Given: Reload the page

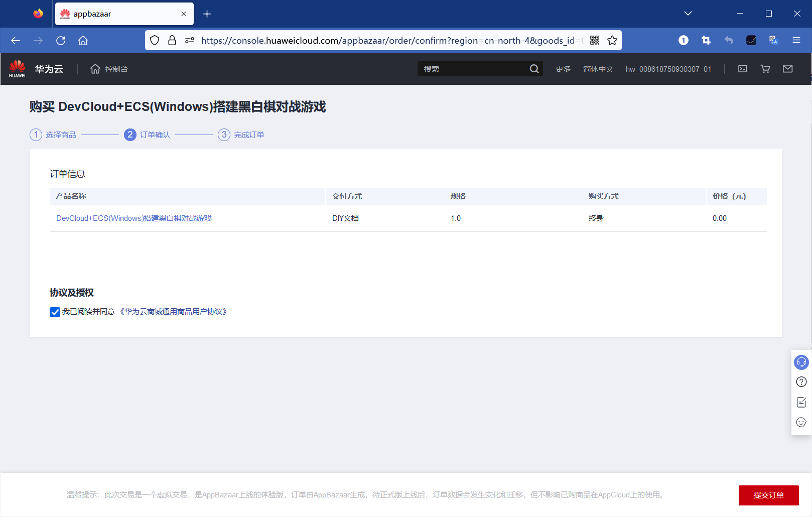Looking at the screenshot, I should point(61,40).
